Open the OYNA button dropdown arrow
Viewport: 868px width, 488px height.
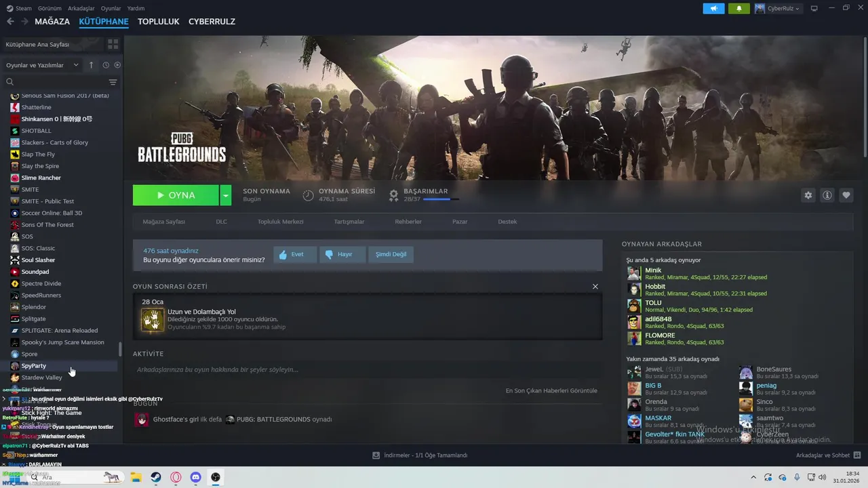(x=225, y=195)
